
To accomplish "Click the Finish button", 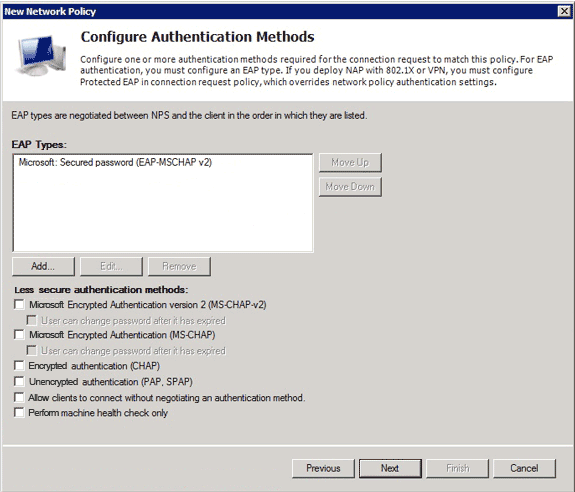I will coord(458,468).
